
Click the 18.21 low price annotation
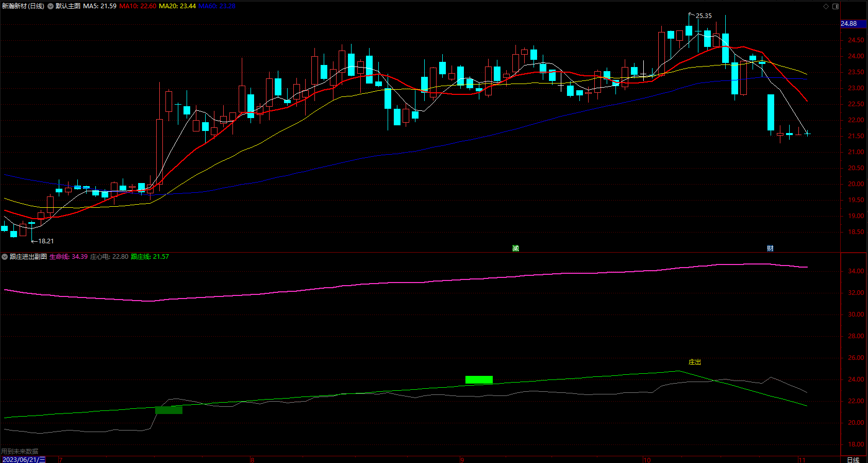point(46,241)
